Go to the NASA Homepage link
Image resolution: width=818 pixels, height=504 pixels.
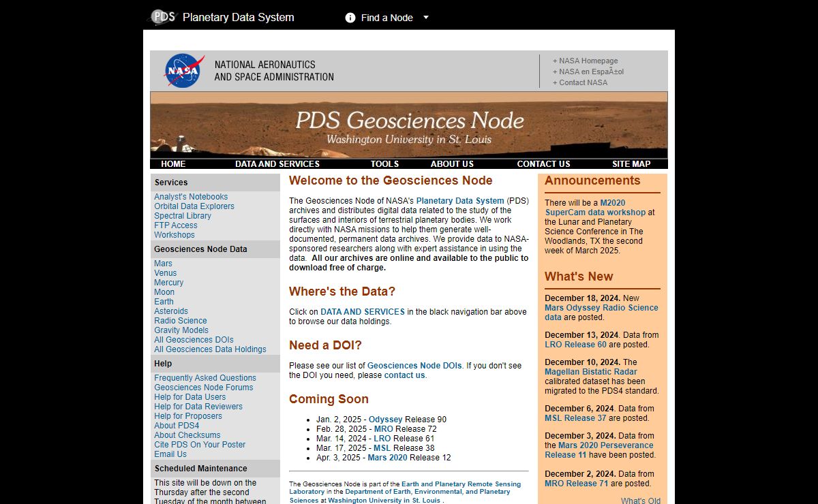point(586,61)
